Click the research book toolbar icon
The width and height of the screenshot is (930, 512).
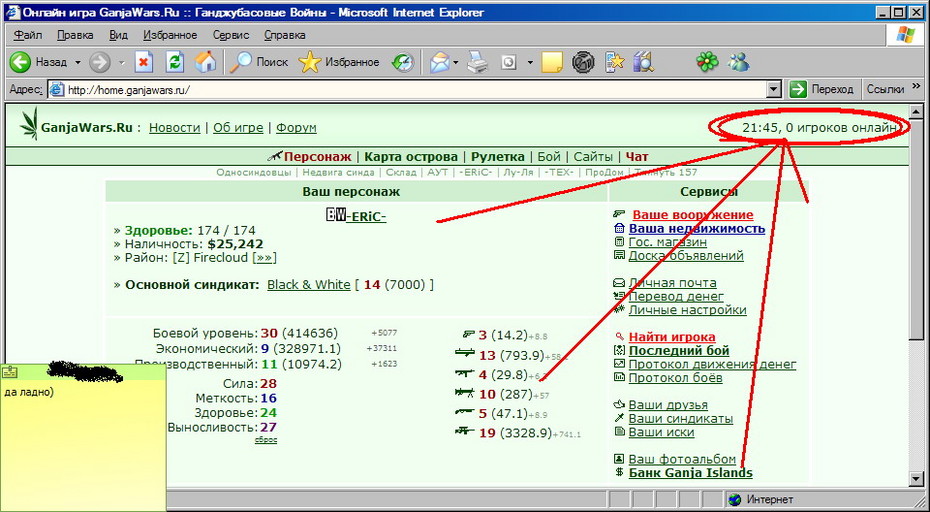pos(643,62)
